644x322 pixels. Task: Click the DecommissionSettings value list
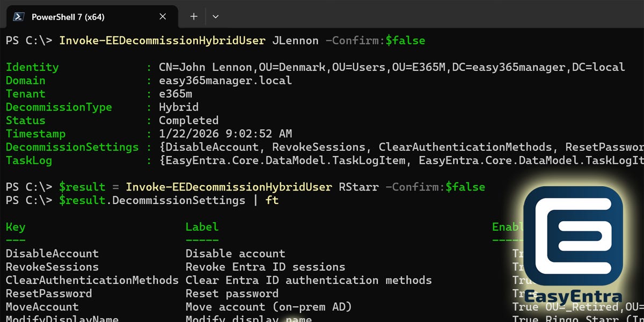pos(401,147)
